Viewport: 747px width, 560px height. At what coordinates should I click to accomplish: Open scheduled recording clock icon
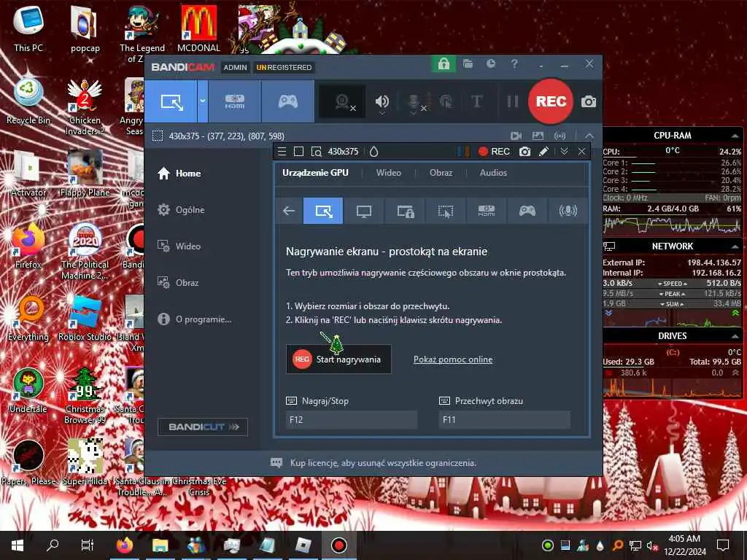pos(491,64)
